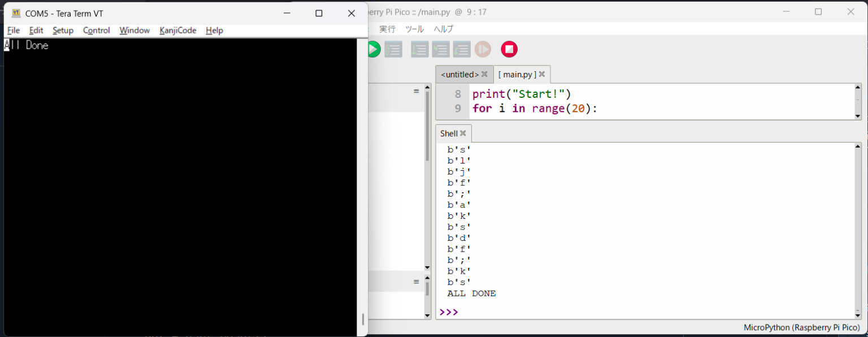Open Tera Term's KanjiCode menu
This screenshot has width=868, height=337.
pyautogui.click(x=177, y=31)
